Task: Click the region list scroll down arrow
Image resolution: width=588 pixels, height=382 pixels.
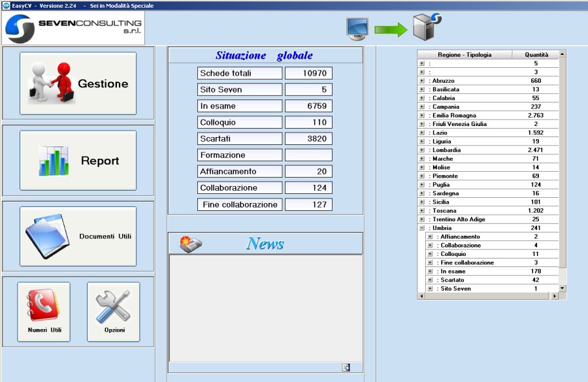Action: [x=562, y=288]
